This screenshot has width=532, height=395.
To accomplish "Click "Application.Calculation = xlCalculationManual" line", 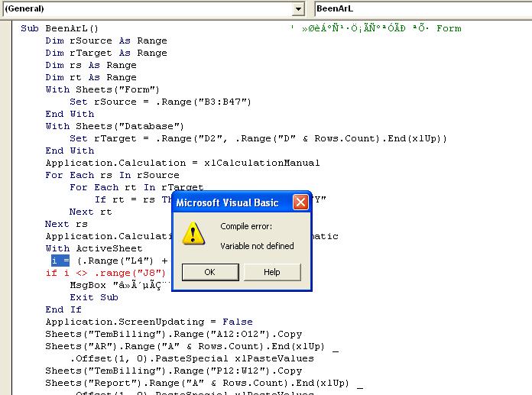I will click(182, 163).
